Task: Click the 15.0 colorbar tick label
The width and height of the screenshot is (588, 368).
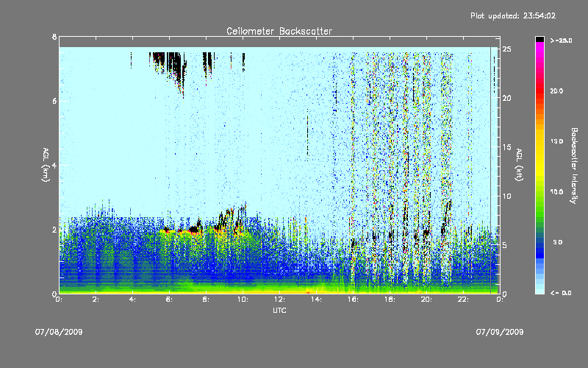Action: (556, 141)
